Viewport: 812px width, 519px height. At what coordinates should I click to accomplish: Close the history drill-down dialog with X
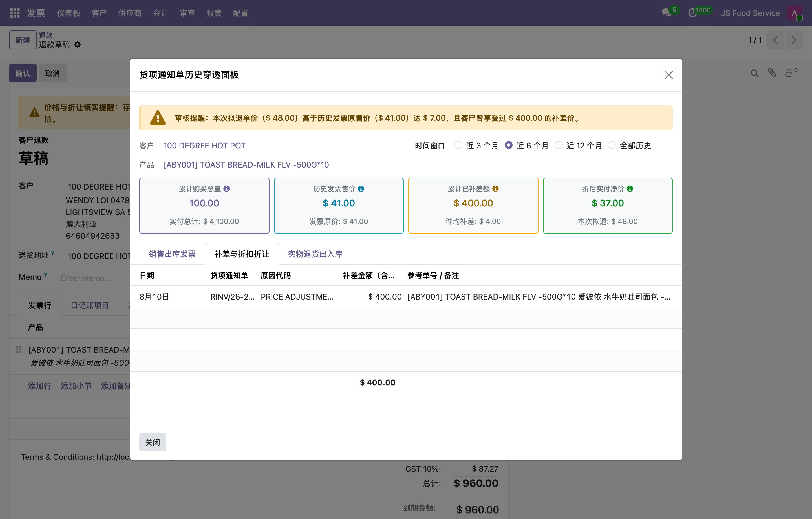pyautogui.click(x=668, y=75)
